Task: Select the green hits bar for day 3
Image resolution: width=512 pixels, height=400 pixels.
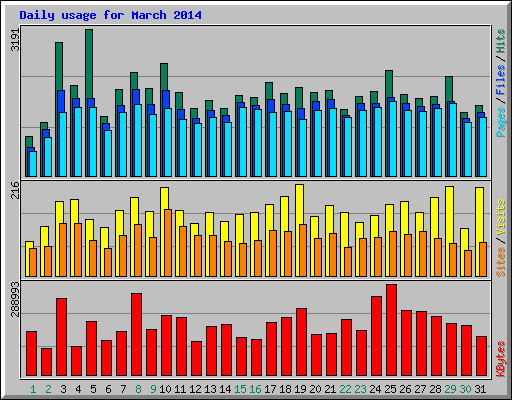Action: pyautogui.click(x=59, y=66)
